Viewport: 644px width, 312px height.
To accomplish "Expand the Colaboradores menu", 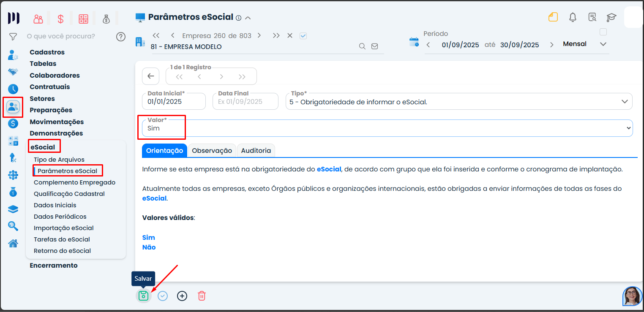I will 55,75.
